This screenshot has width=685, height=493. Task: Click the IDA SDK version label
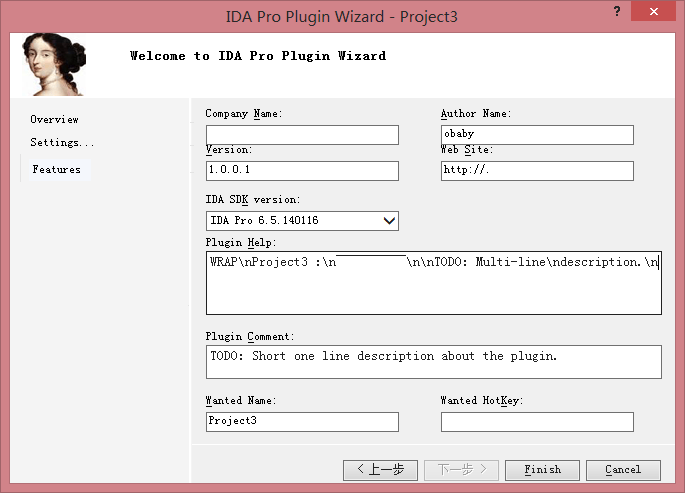click(x=253, y=200)
